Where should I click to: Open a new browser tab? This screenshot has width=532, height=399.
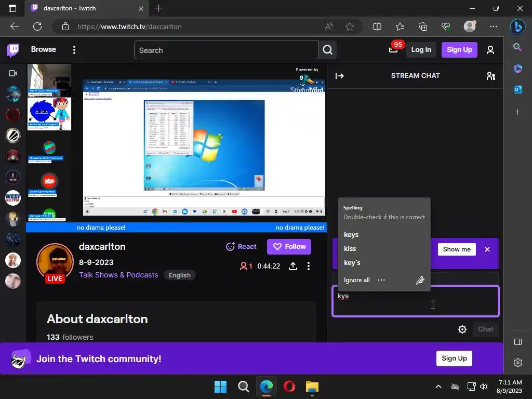[158, 8]
